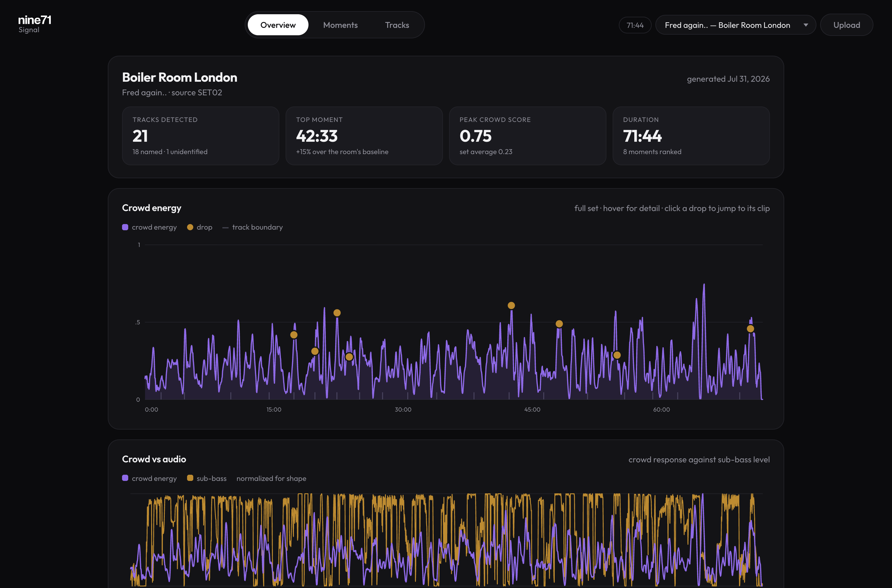Click '+15% over the room's baseline' text
The image size is (892, 588).
pos(342,152)
